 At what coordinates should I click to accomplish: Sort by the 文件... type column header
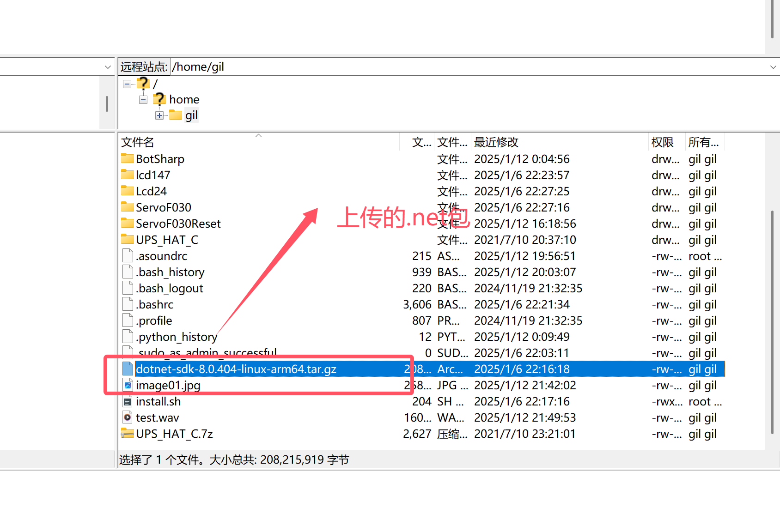452,142
